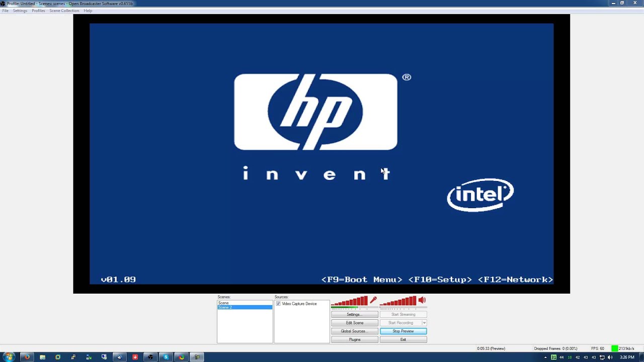
Task: Click the Edit Scene button
Action: point(355,323)
